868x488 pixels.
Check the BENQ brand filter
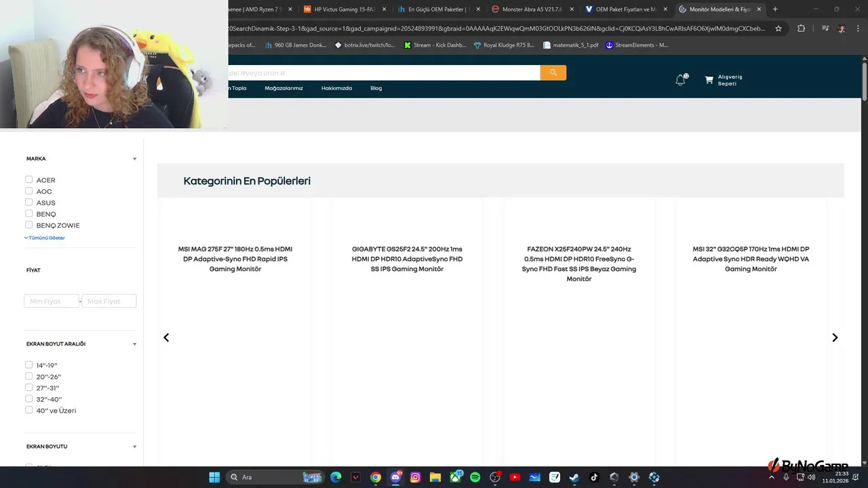tap(29, 213)
